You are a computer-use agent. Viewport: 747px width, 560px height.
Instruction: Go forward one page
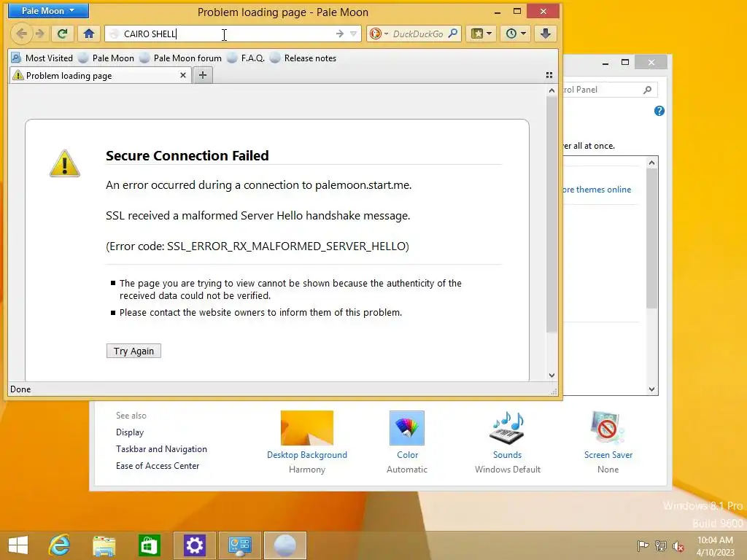coord(40,34)
